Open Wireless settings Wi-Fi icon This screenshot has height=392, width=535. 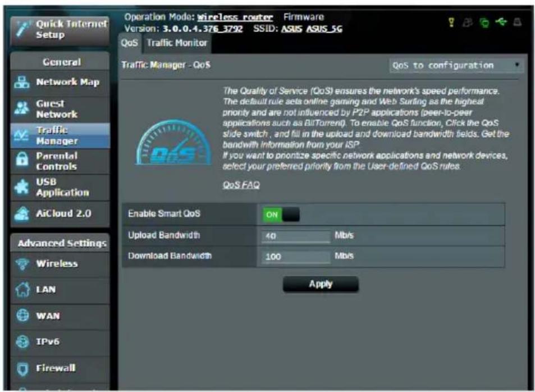coord(22,264)
